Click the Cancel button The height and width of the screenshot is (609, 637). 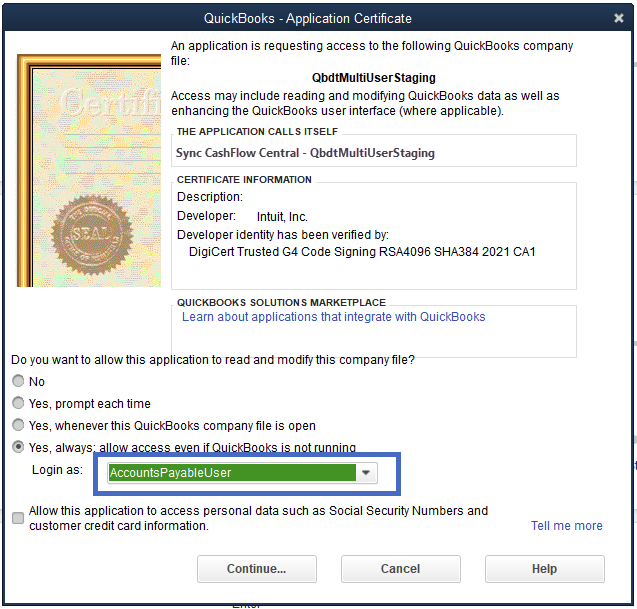click(x=400, y=569)
